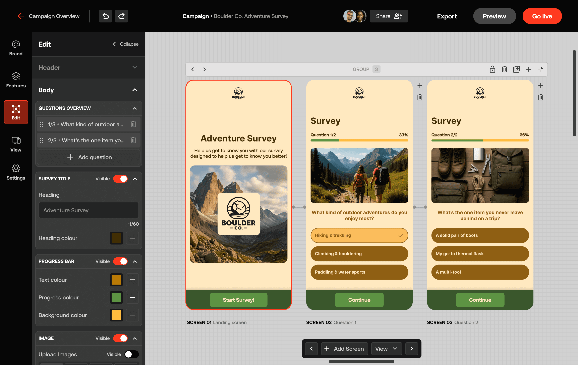Viewport: 578px width, 392px height.
Task: Click the Add question button
Action: coord(89,157)
